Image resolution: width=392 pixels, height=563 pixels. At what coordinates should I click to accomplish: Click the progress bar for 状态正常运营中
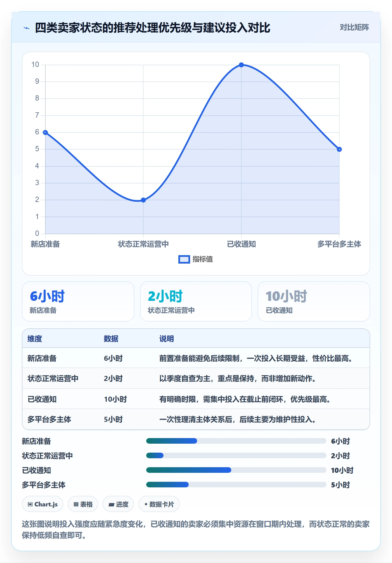click(236, 455)
